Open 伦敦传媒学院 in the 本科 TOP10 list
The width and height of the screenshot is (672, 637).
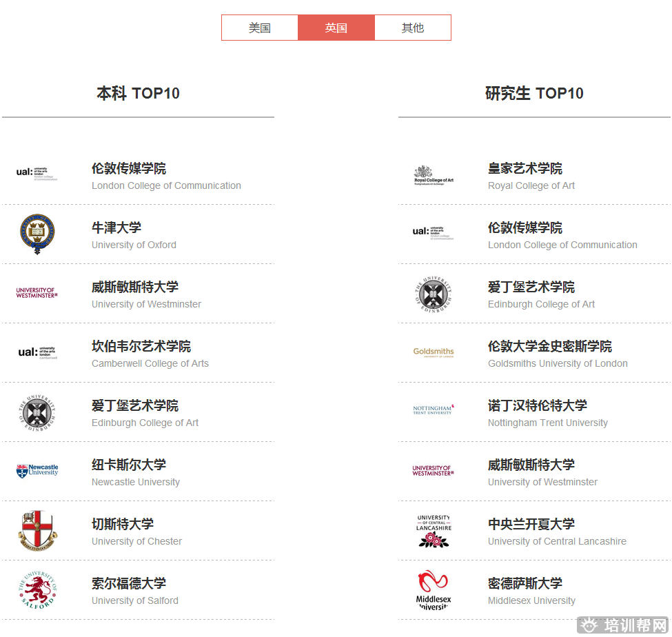129,168
